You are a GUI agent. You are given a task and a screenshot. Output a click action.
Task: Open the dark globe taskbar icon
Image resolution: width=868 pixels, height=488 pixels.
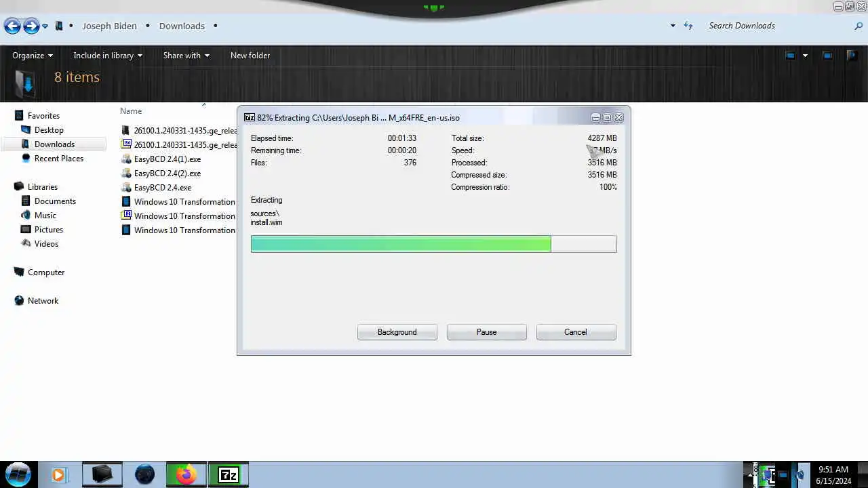pos(144,475)
